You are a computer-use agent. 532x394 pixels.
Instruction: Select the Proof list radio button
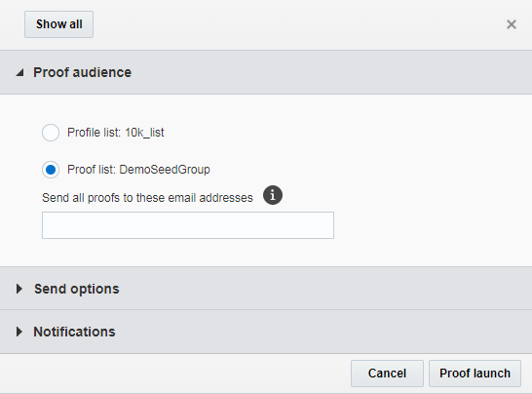tap(51, 170)
